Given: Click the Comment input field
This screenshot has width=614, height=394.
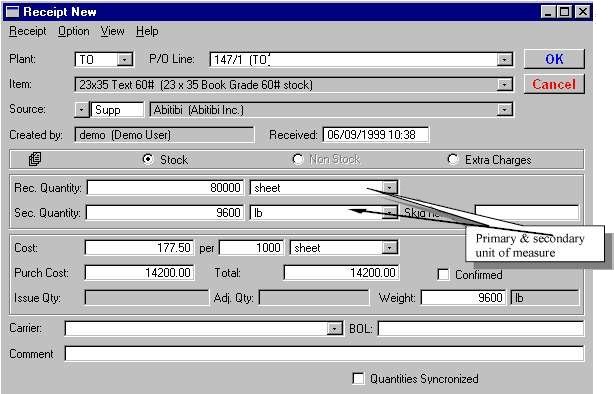Looking at the screenshot, I should coord(324,353).
